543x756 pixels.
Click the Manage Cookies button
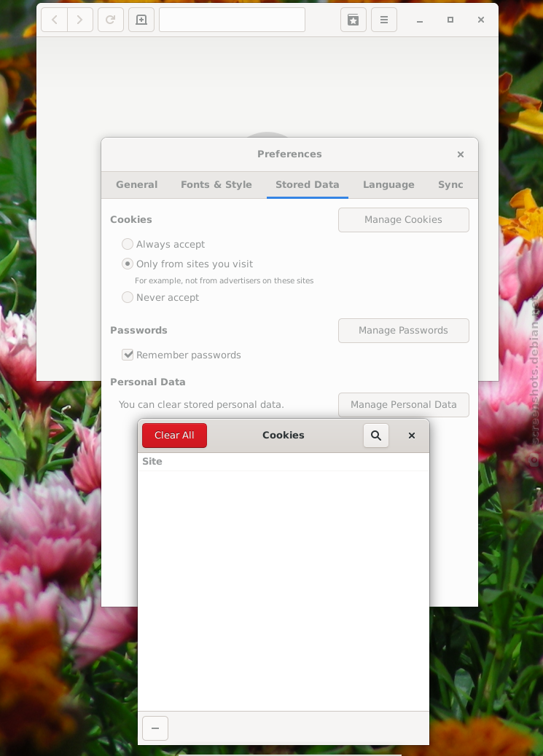point(404,220)
